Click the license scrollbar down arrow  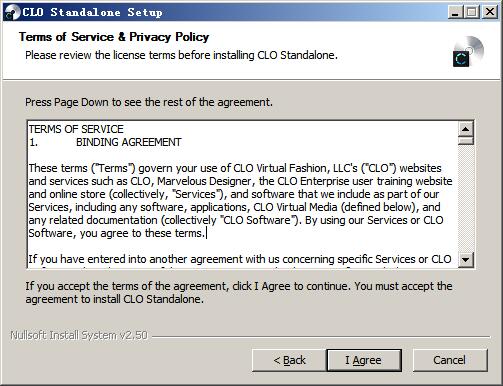click(466, 260)
